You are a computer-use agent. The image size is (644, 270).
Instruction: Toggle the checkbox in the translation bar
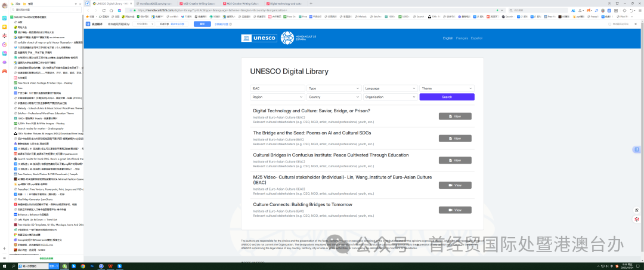609,24
